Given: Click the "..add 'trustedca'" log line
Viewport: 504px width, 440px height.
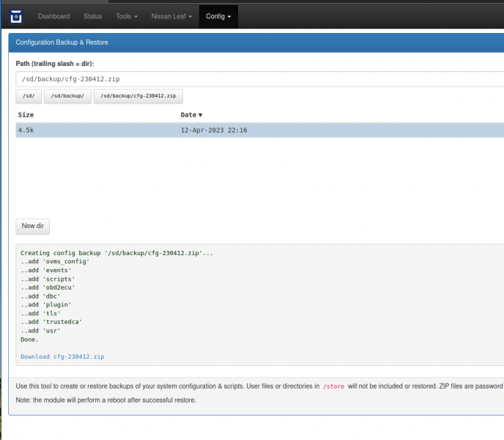Looking at the screenshot, I should (x=51, y=322).
